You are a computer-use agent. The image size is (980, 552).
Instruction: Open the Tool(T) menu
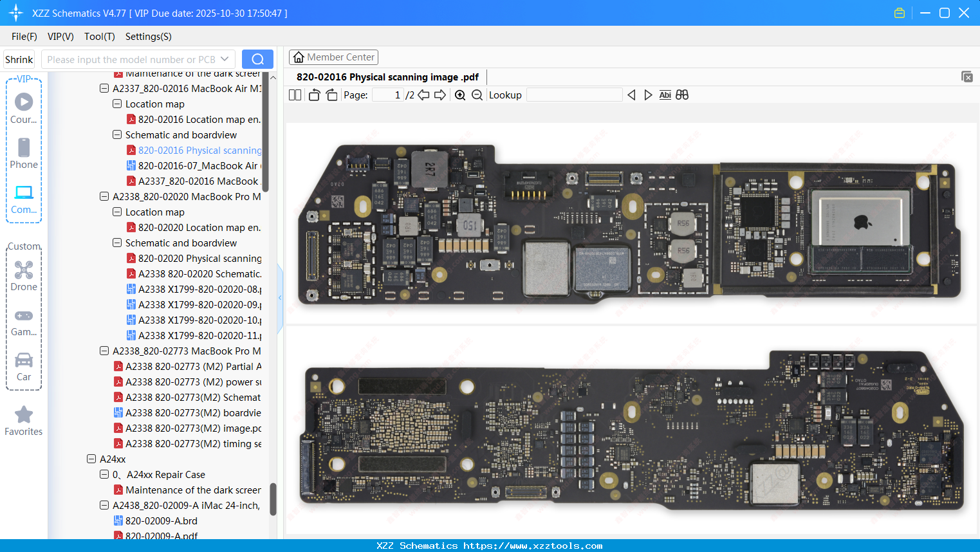(100, 37)
